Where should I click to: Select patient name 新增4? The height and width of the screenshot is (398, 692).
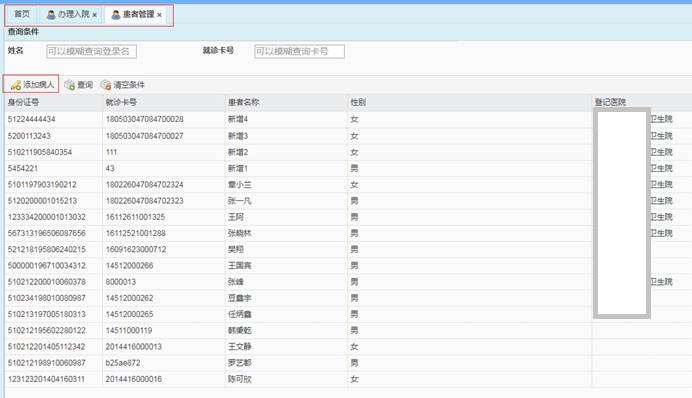point(238,119)
